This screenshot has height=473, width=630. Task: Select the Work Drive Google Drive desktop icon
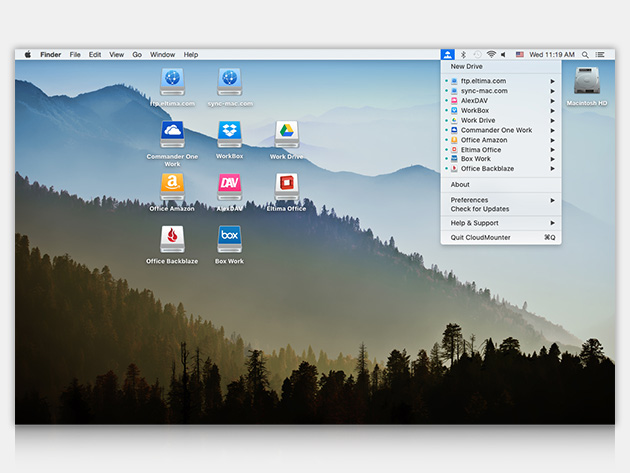(x=287, y=134)
